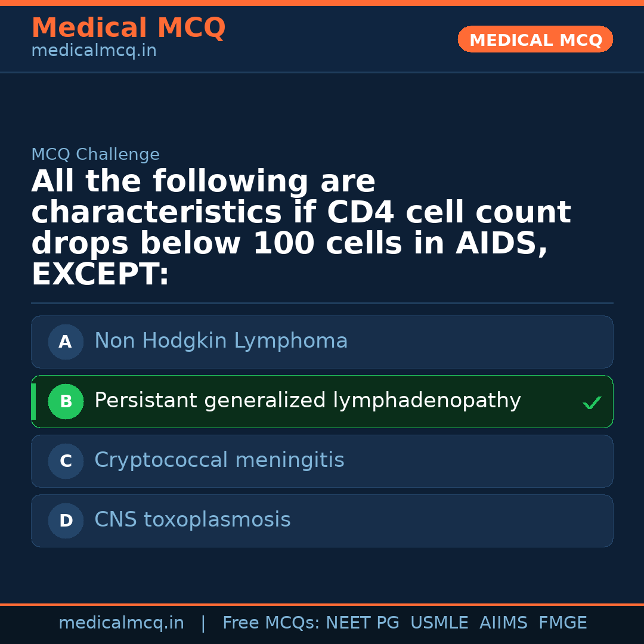Open medicalmcq.in link under the header title
Viewport: 644px width, 644px height.
pyautogui.click(x=94, y=51)
